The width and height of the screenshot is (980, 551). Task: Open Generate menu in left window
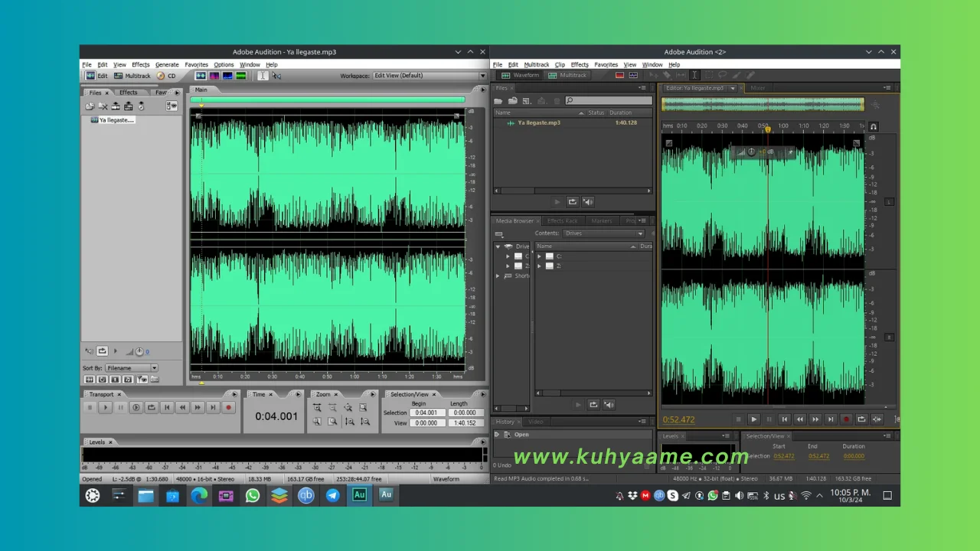pyautogui.click(x=167, y=65)
